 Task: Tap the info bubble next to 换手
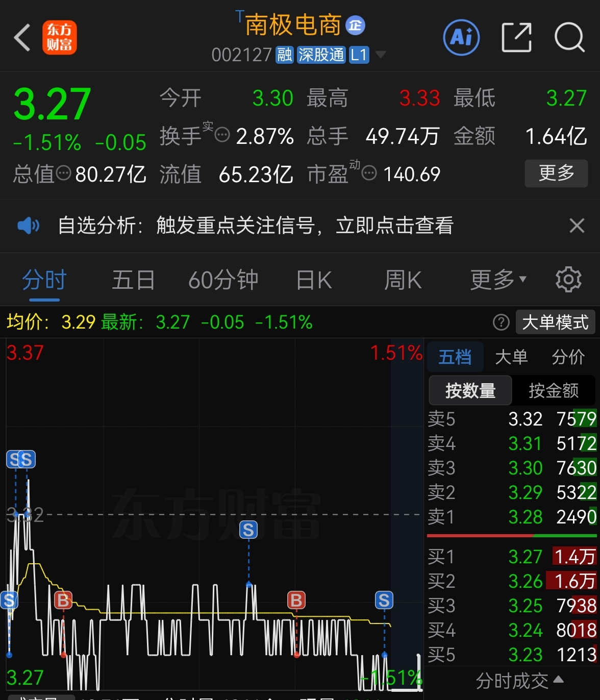click(222, 135)
